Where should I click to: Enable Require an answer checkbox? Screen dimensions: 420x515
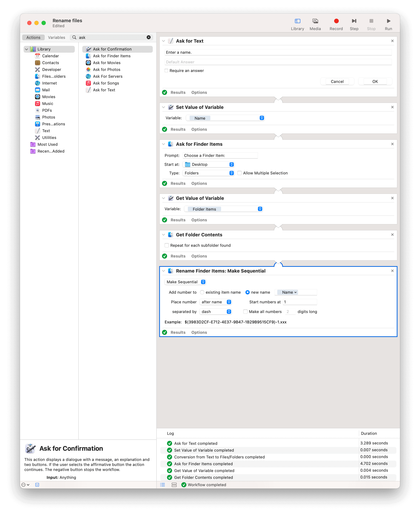pos(166,71)
